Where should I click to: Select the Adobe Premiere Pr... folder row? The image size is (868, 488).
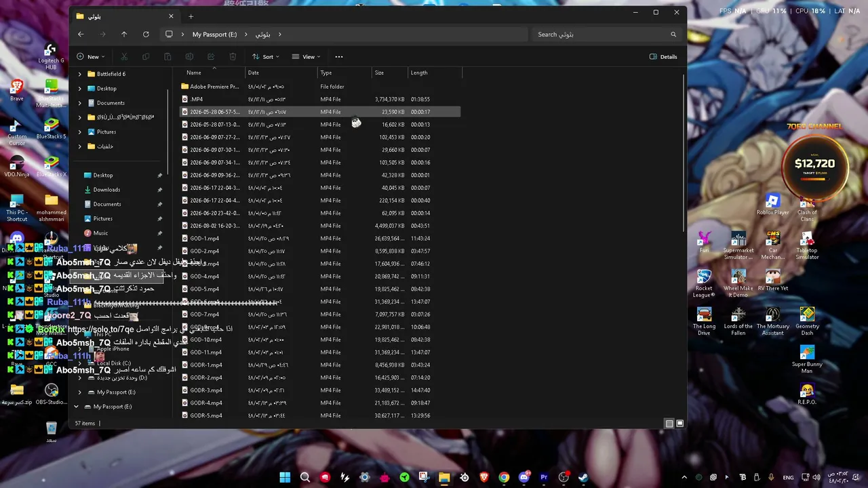pos(320,87)
